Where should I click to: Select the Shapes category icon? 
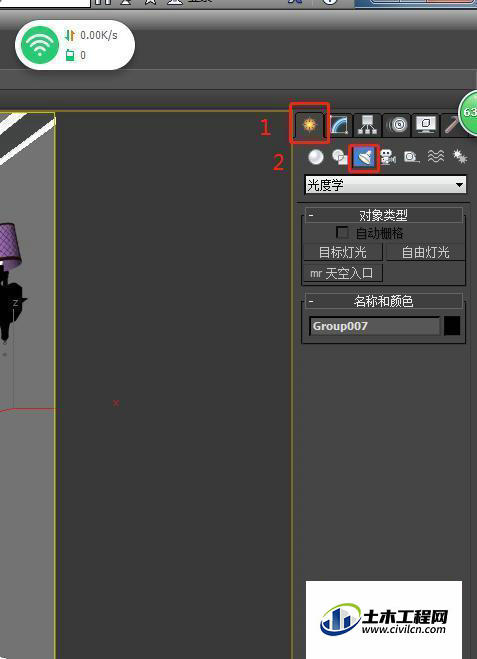click(339, 157)
